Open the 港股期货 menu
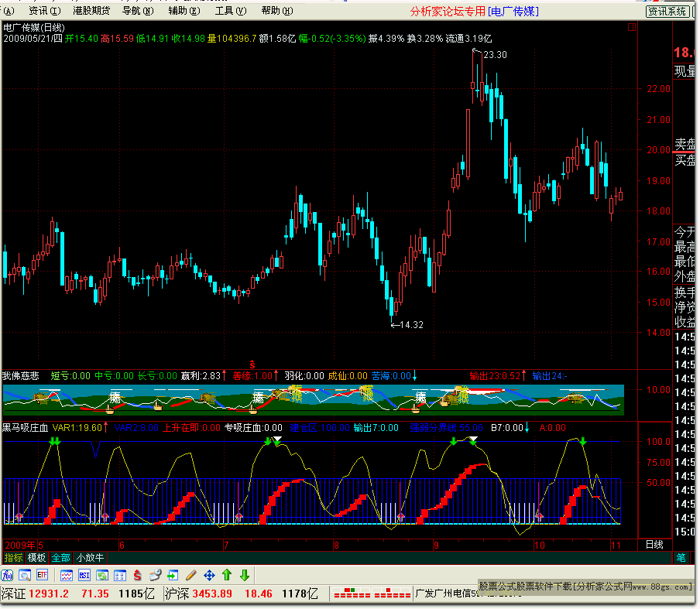 pyautogui.click(x=91, y=11)
